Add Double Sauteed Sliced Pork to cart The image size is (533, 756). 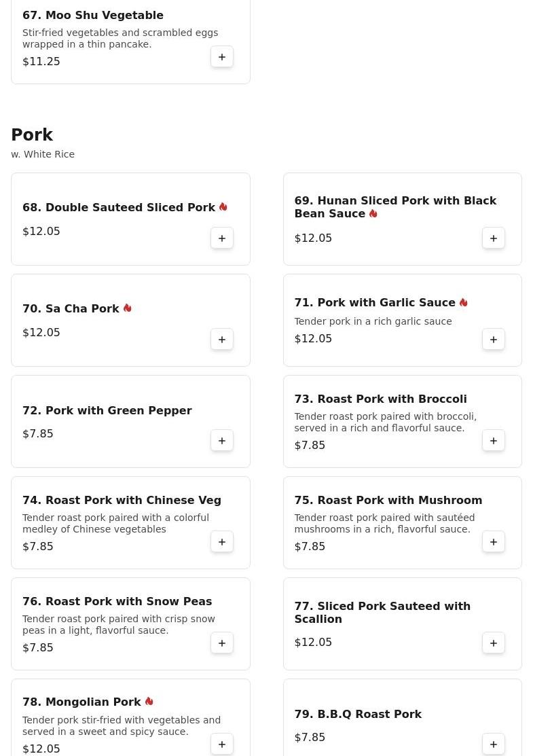point(222,238)
